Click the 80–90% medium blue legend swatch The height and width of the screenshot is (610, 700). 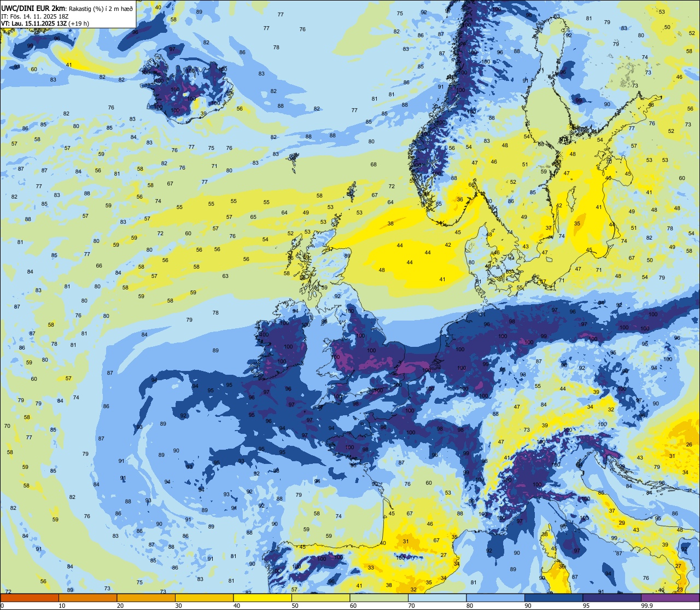[495, 598]
